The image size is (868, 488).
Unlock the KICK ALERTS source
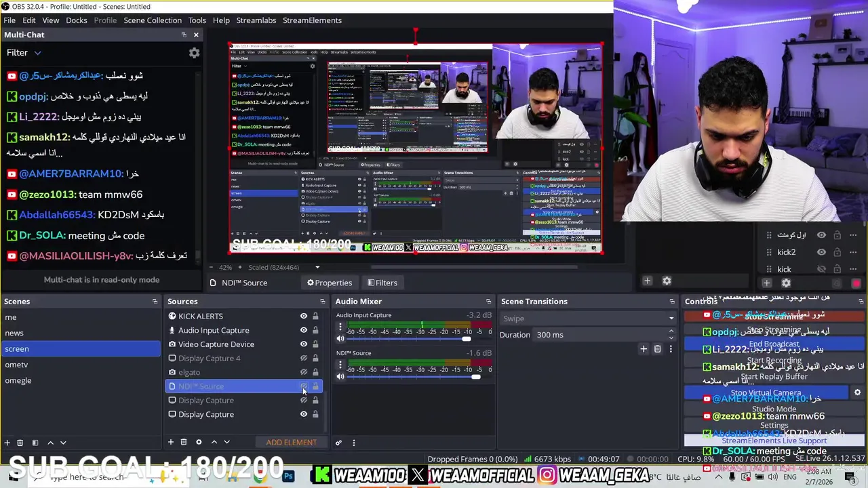click(x=315, y=317)
